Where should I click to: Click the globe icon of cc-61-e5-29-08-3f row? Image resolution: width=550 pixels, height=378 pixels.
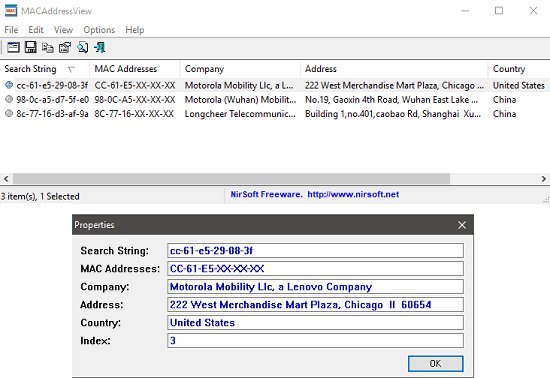click(x=9, y=85)
